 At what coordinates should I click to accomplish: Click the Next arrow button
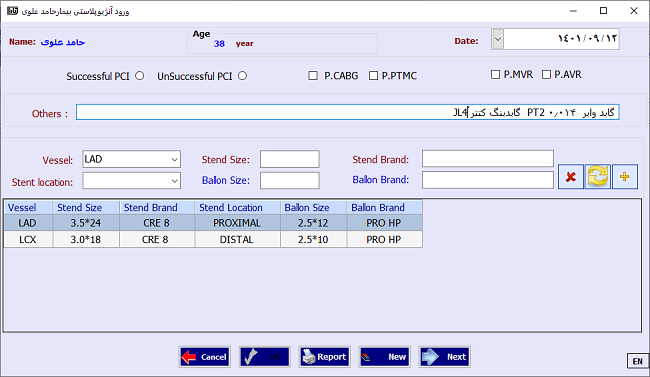click(444, 357)
